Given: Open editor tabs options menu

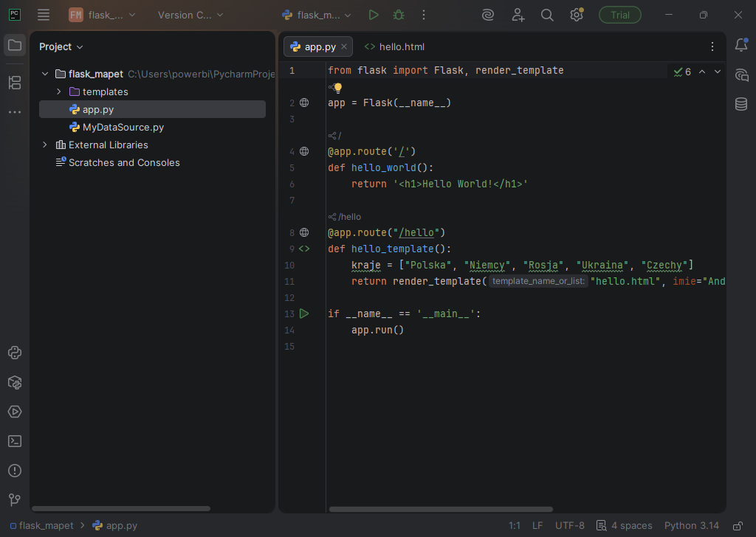Looking at the screenshot, I should tap(712, 46).
